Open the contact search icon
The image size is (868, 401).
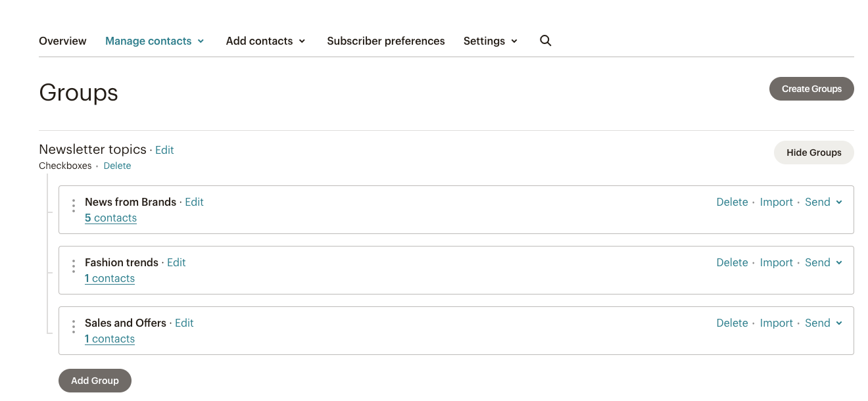click(x=545, y=41)
